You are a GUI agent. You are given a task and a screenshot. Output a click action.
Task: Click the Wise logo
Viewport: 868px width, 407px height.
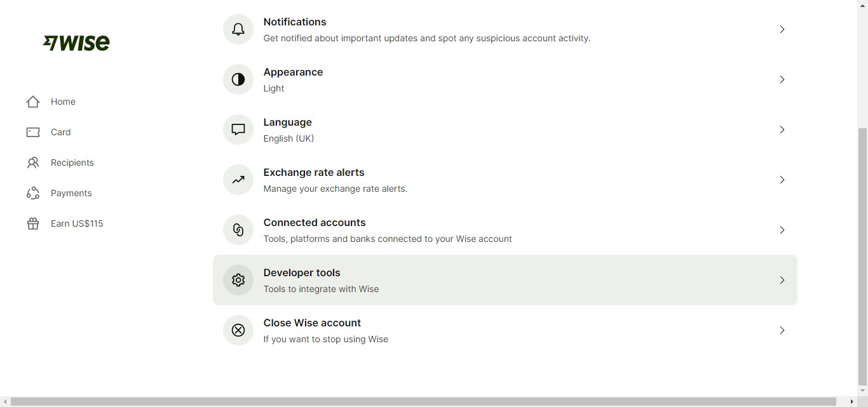pos(76,43)
